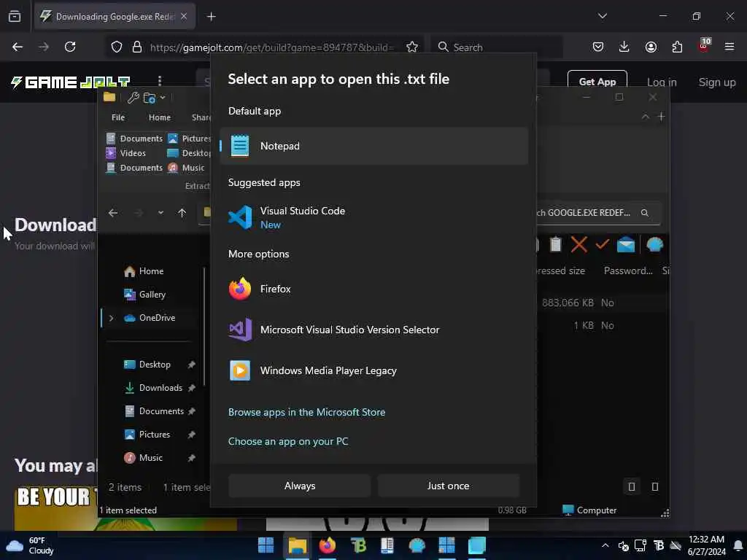Click the orange checkmark icon

(x=602, y=244)
